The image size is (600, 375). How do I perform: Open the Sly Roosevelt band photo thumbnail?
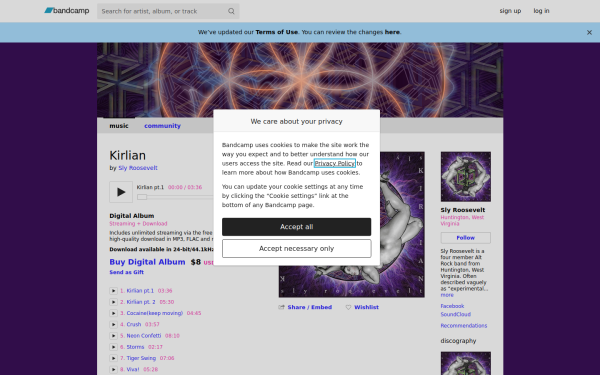466,177
